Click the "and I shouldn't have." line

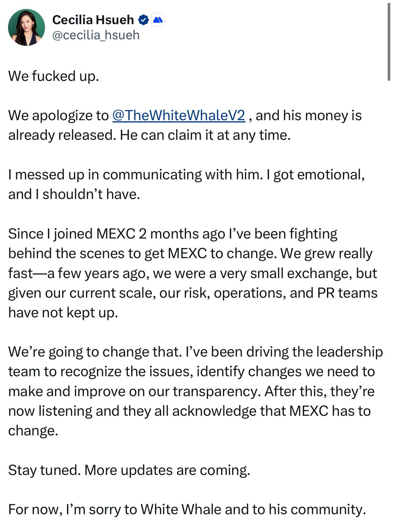pyautogui.click(x=74, y=194)
